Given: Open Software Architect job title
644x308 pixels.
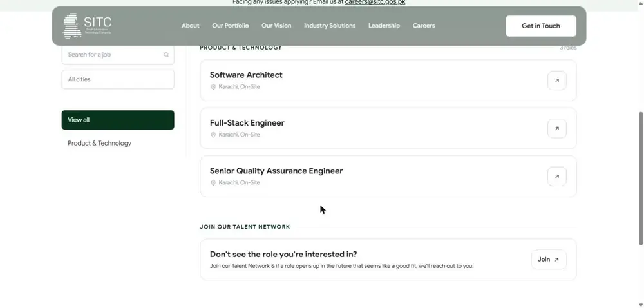Looking at the screenshot, I should [246, 75].
